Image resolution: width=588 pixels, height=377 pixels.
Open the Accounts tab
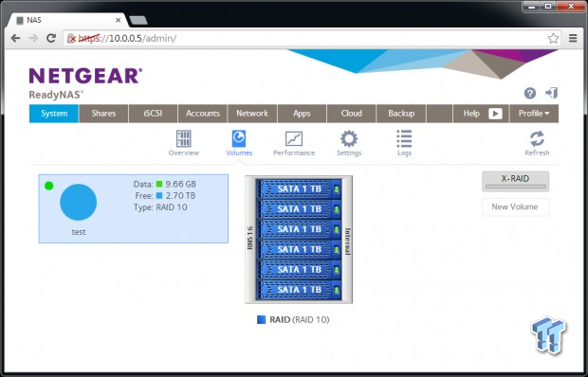(203, 114)
